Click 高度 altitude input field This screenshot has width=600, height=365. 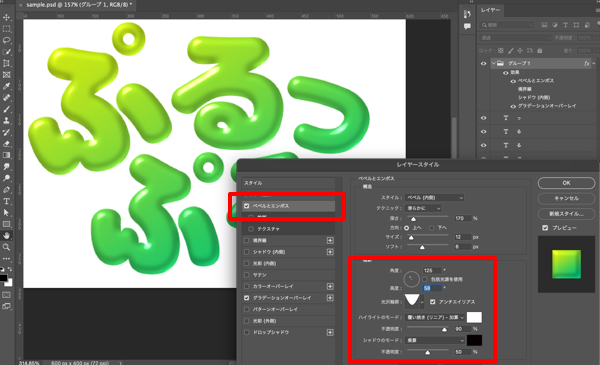[x=432, y=288]
